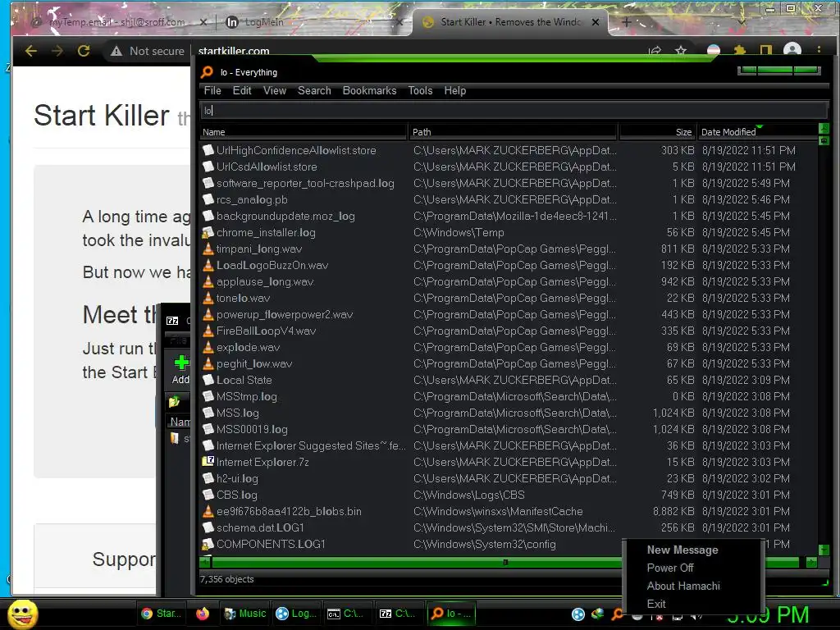This screenshot has height=630, width=840.
Task: Open the Search menu in Everything
Action: [x=314, y=90]
